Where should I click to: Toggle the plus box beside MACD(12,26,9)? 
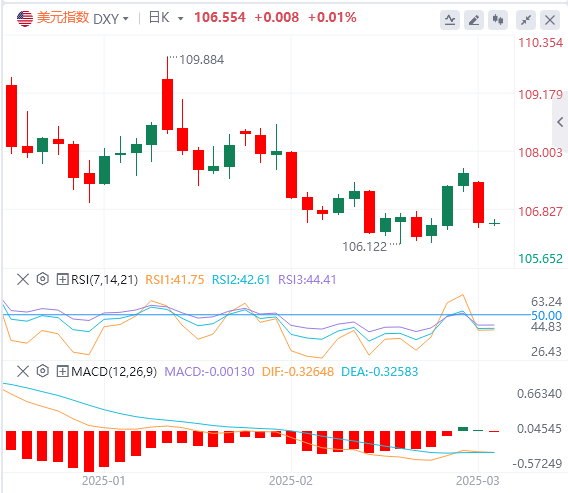click(x=62, y=371)
